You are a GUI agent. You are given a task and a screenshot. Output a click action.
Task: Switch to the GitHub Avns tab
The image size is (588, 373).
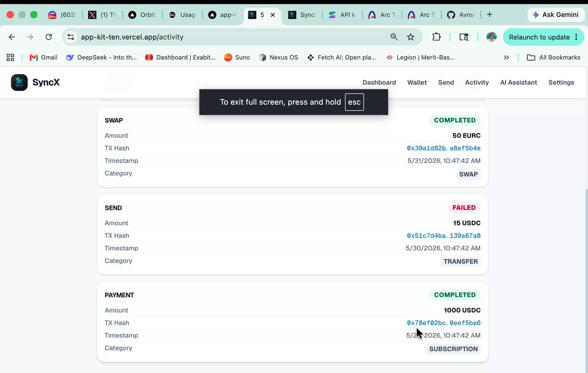coord(461,15)
